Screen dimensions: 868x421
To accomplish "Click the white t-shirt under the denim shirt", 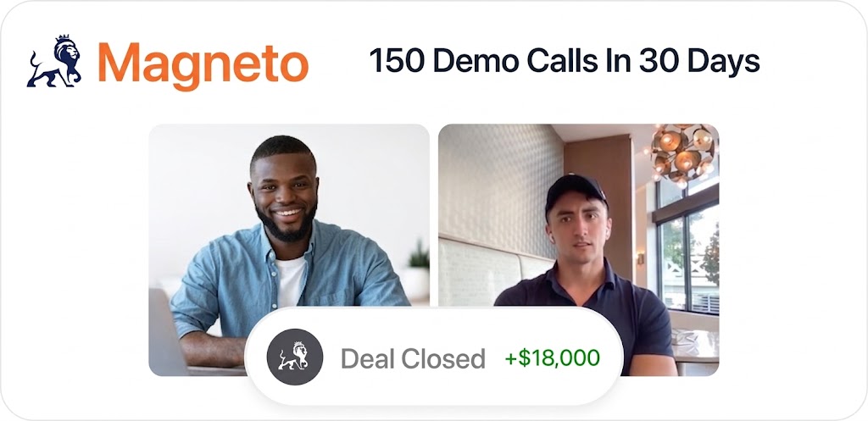I will click(291, 280).
